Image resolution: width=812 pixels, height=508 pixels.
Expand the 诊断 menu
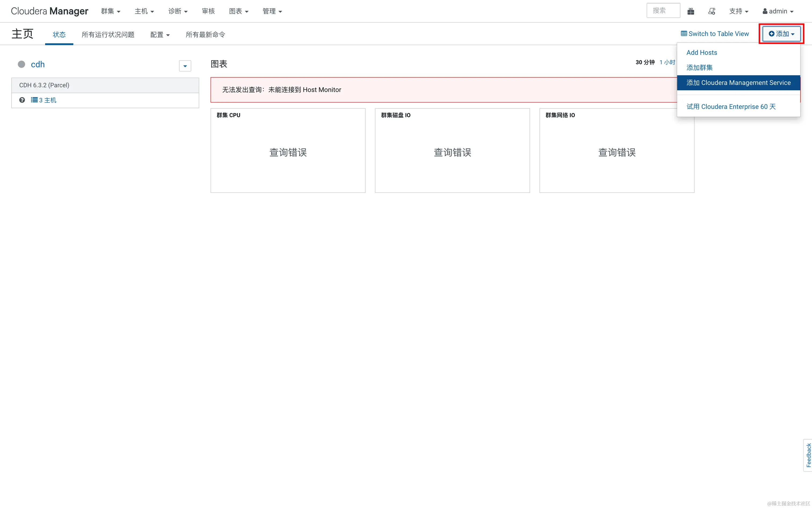pyautogui.click(x=178, y=11)
